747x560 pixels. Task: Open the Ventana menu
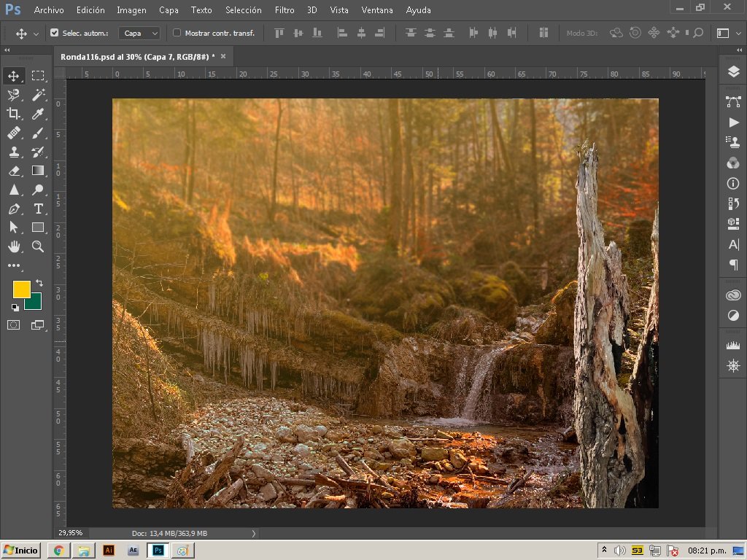[x=377, y=10]
